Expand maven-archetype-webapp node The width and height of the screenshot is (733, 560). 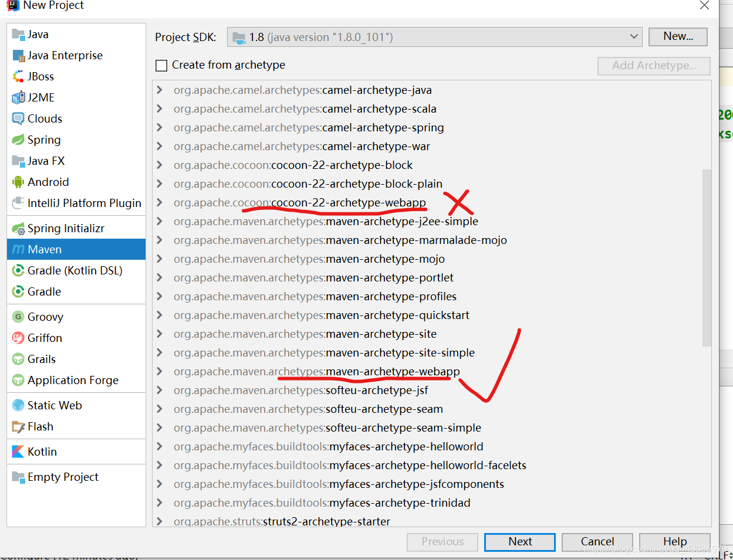point(159,371)
